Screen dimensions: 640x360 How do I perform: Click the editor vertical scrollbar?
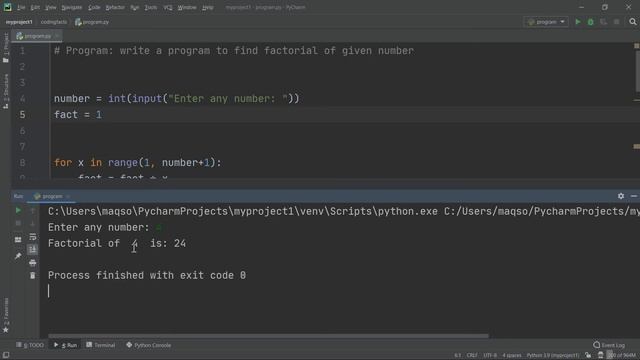click(x=637, y=71)
